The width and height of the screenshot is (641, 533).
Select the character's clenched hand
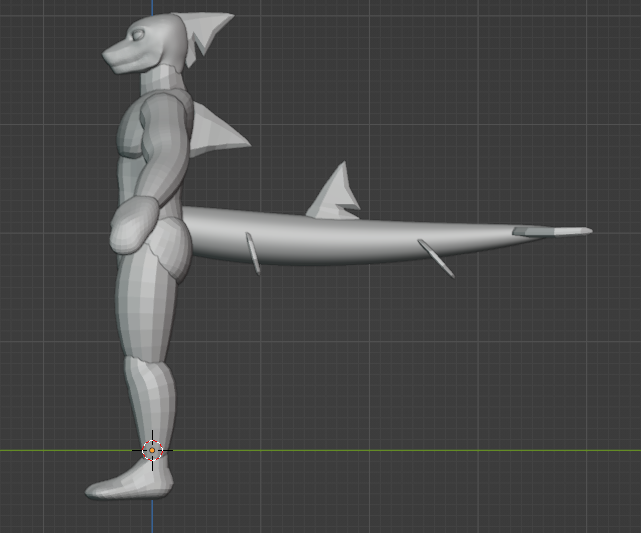click(x=133, y=226)
